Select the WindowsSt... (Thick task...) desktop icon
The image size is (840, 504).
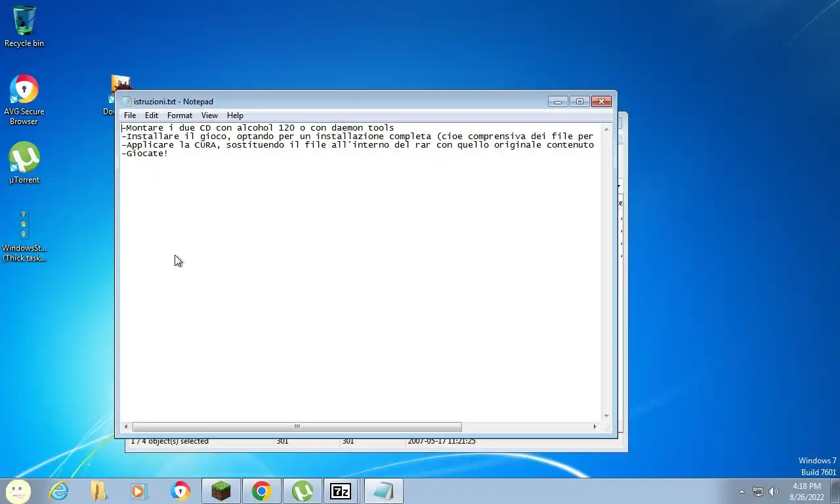coord(24,236)
